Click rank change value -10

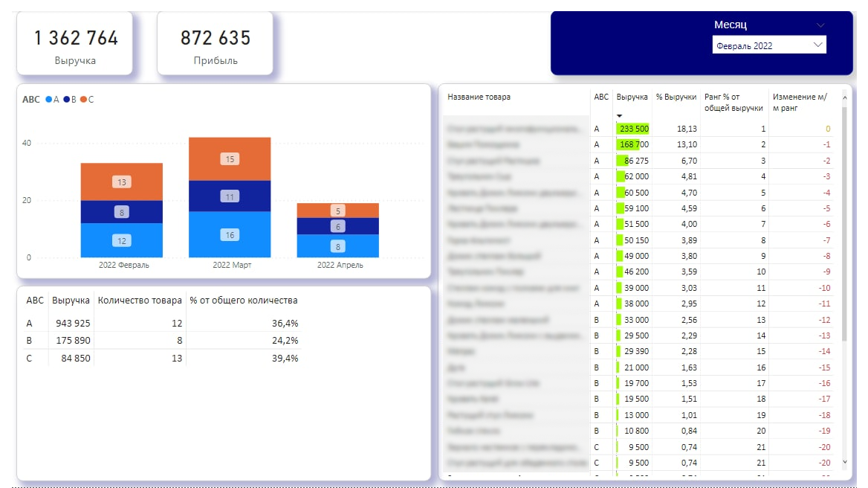tap(824, 288)
